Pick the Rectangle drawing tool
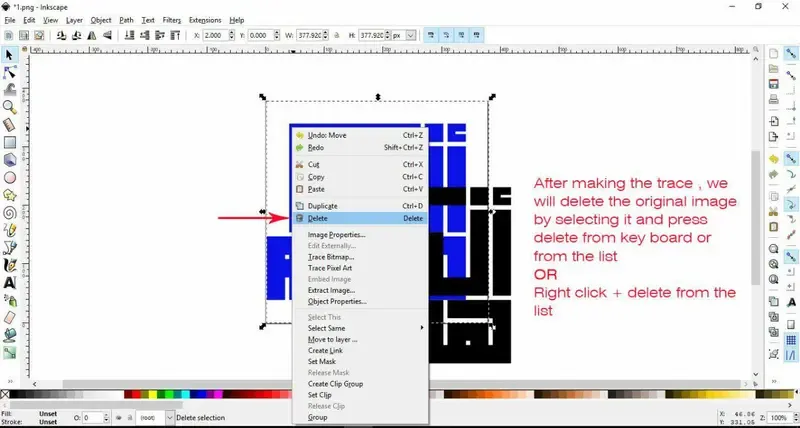 [x=10, y=141]
